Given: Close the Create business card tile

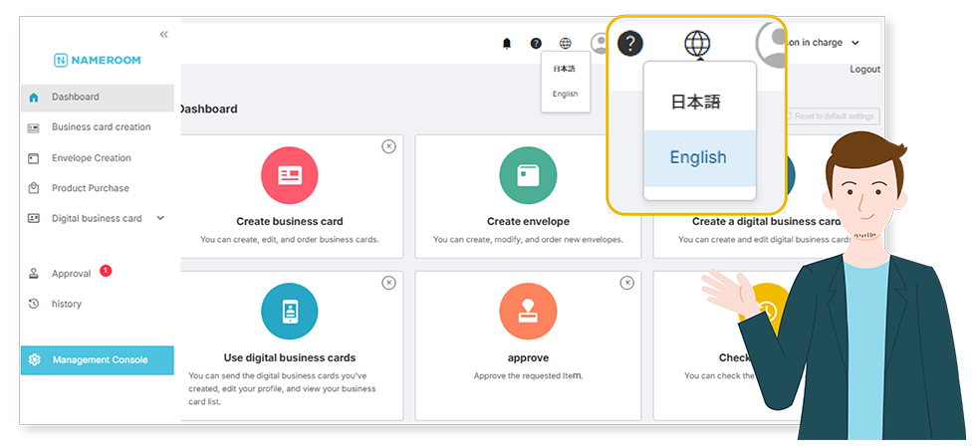Looking at the screenshot, I should point(388,146).
